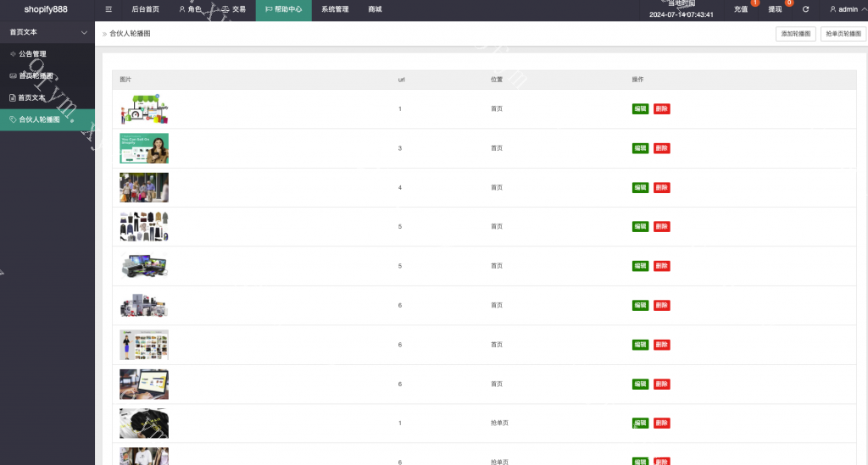Click the url column header
The image size is (868, 465).
[x=401, y=80]
